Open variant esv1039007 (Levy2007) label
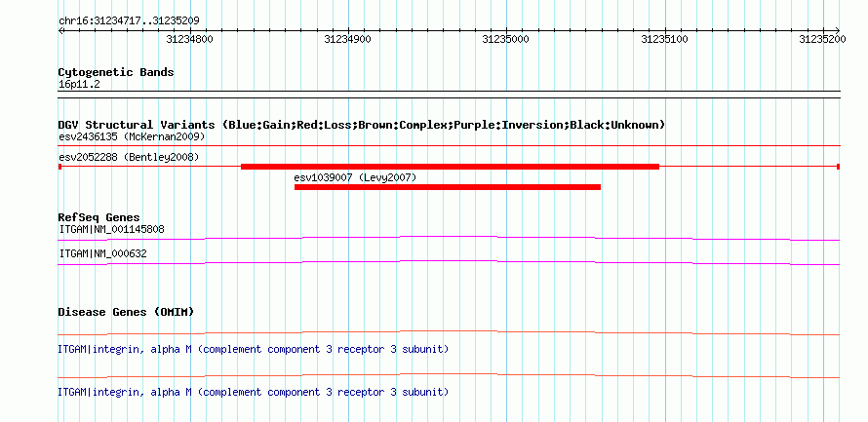868x422 pixels. tap(355, 177)
